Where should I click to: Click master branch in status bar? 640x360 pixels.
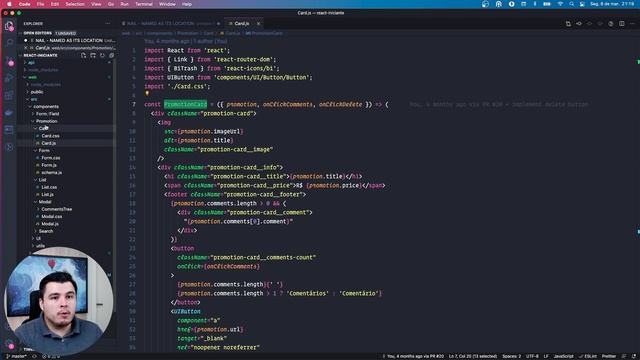pyautogui.click(x=16, y=356)
